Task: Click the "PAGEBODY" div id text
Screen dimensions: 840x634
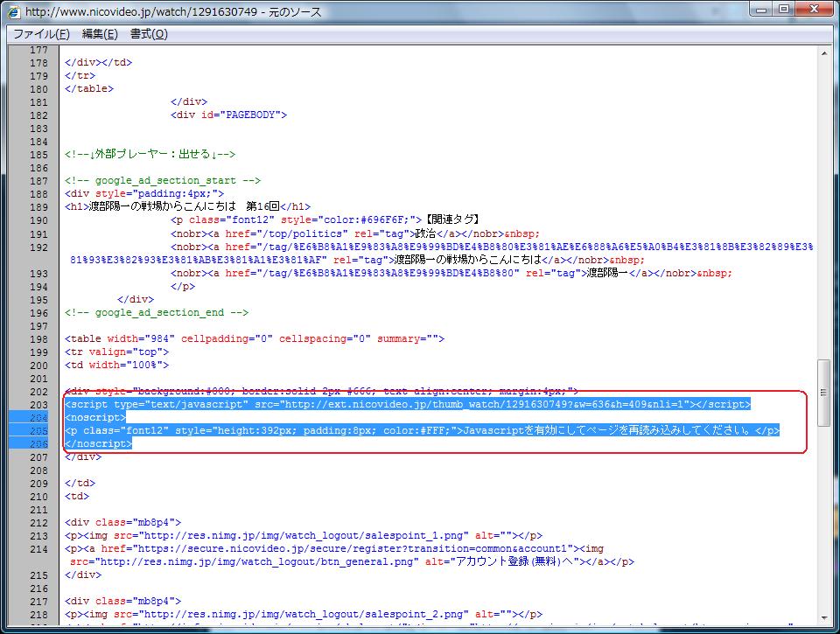Action: click(252, 115)
